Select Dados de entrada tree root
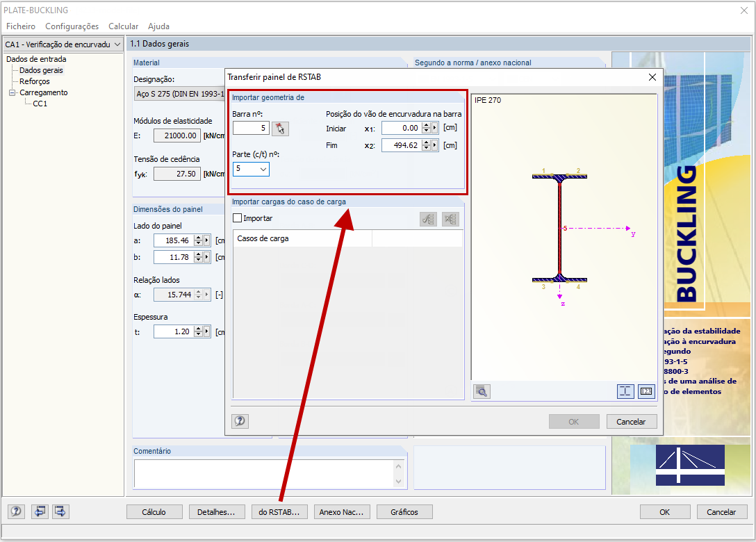 36,59
